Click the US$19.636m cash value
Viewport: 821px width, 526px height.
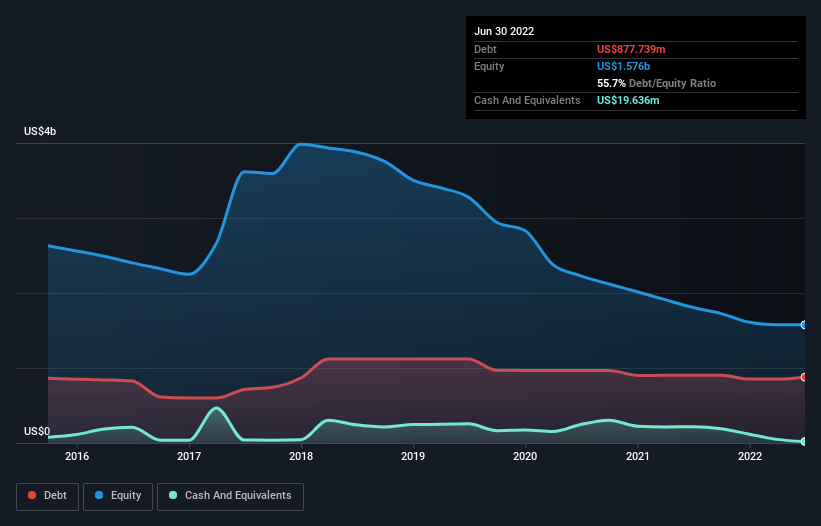coord(628,100)
